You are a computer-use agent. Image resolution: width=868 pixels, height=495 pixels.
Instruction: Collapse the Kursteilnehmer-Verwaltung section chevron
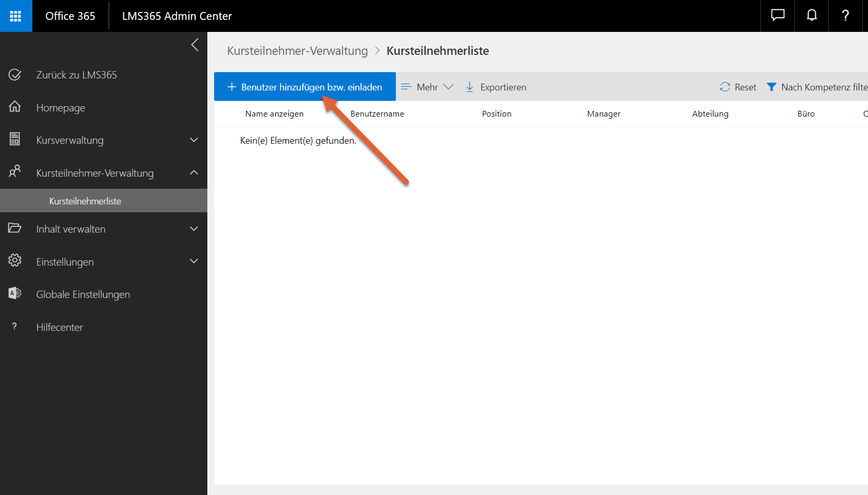(x=194, y=172)
